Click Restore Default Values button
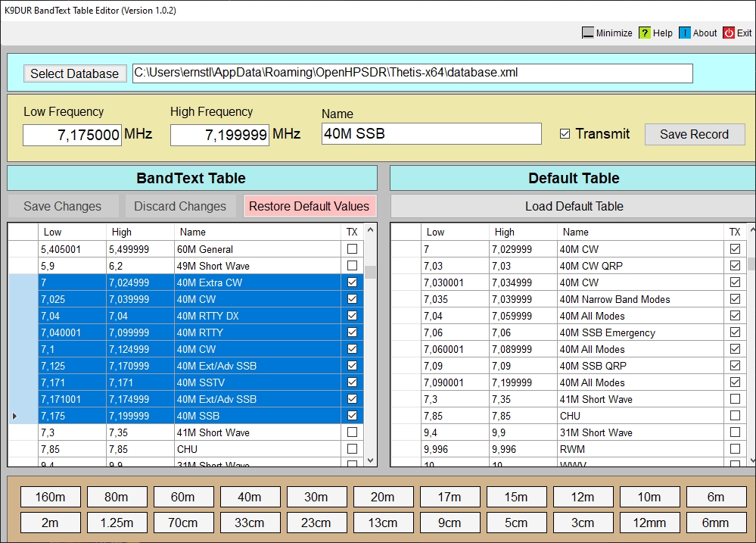 (309, 206)
